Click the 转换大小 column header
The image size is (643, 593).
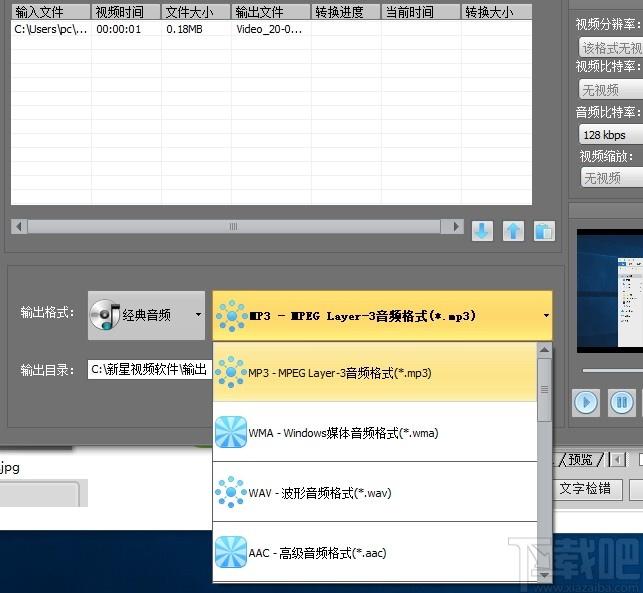click(496, 12)
